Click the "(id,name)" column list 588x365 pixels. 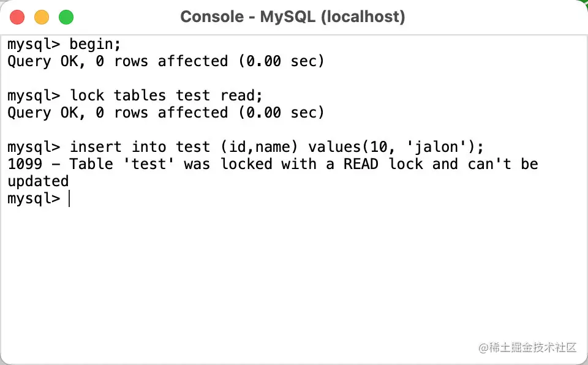click(260, 147)
